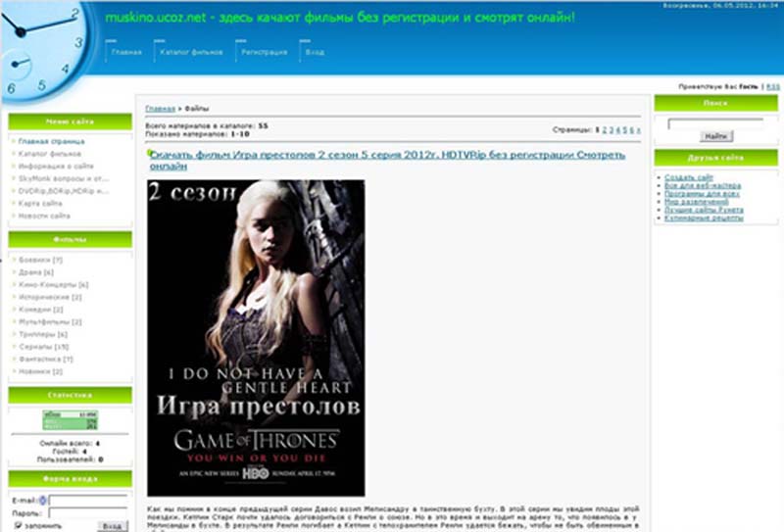Select the Новинки [2] category
This screenshot has height=532, width=784.
[40, 372]
